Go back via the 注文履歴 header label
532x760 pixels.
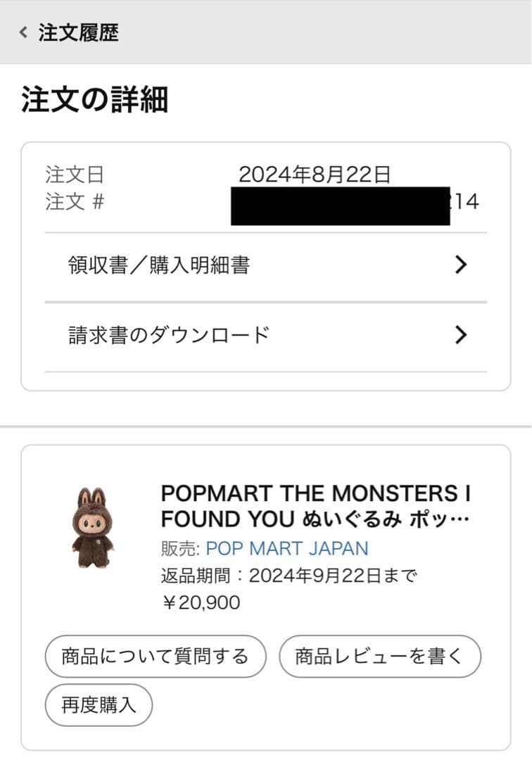click(x=78, y=32)
